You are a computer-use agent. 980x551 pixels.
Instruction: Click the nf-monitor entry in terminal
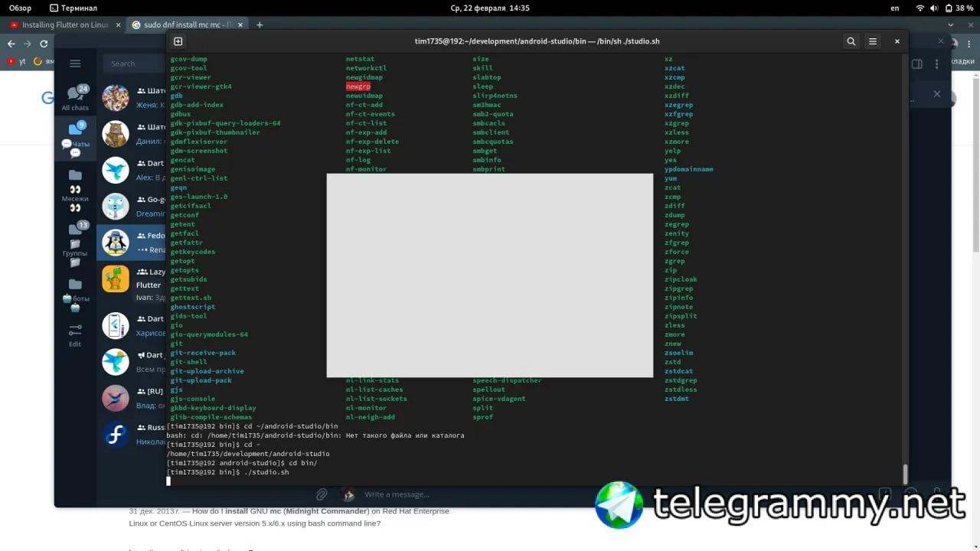tap(366, 169)
